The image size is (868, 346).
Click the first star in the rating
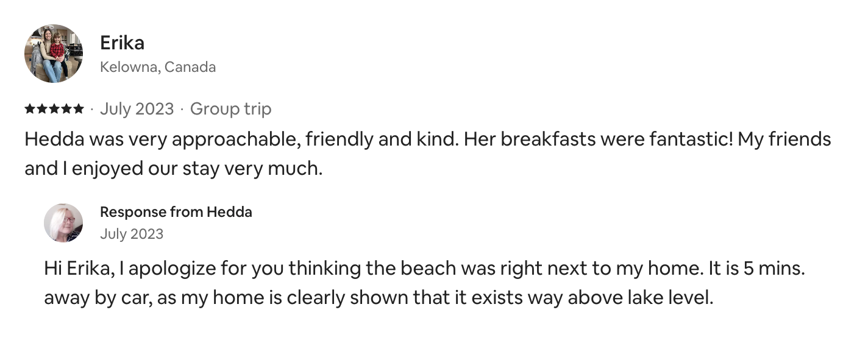tap(30, 109)
